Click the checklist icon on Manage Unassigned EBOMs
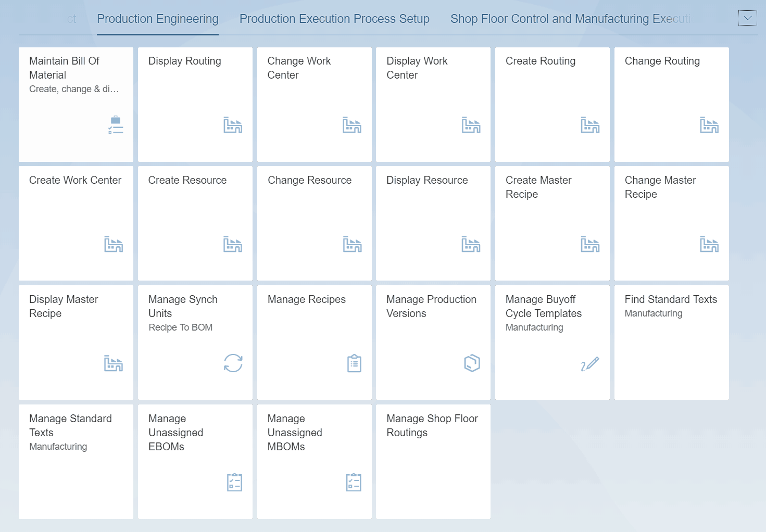The image size is (766, 532). click(235, 482)
